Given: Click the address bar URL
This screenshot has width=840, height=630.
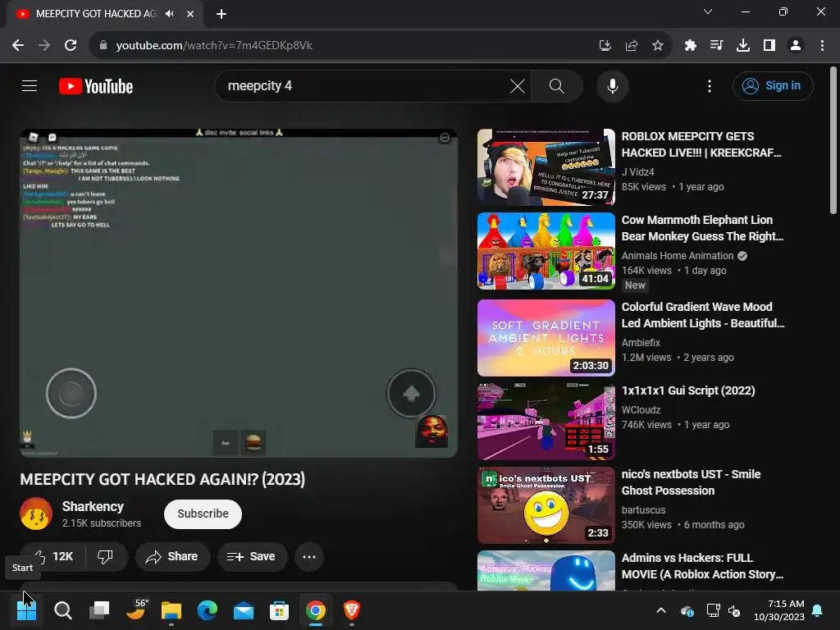Looking at the screenshot, I should [x=214, y=46].
